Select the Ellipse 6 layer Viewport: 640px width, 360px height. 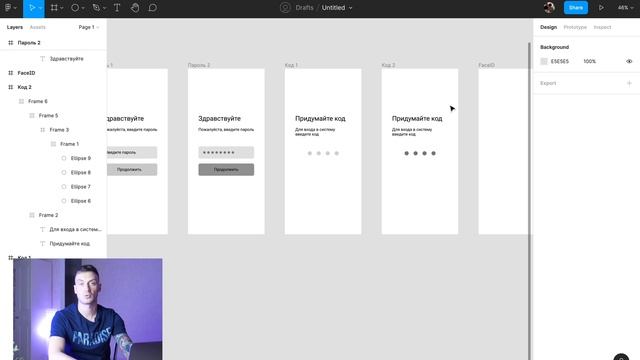[x=53, y=201]
